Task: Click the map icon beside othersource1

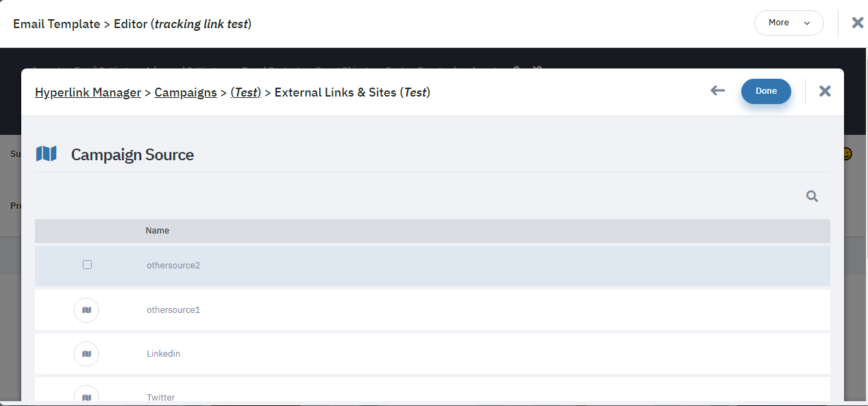Action: (86, 310)
